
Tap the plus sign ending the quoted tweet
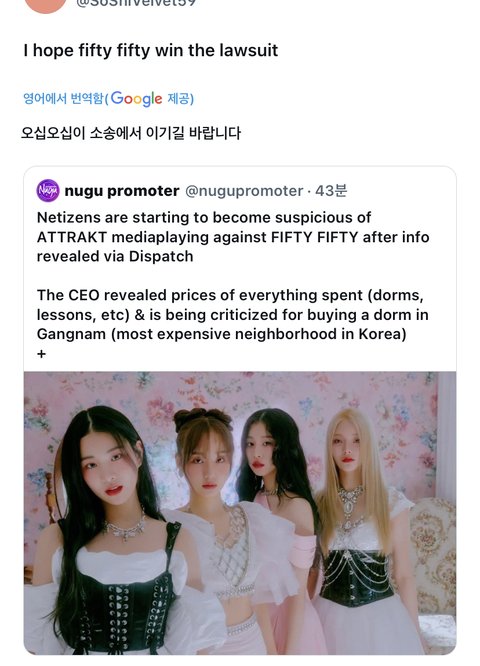[41, 353]
